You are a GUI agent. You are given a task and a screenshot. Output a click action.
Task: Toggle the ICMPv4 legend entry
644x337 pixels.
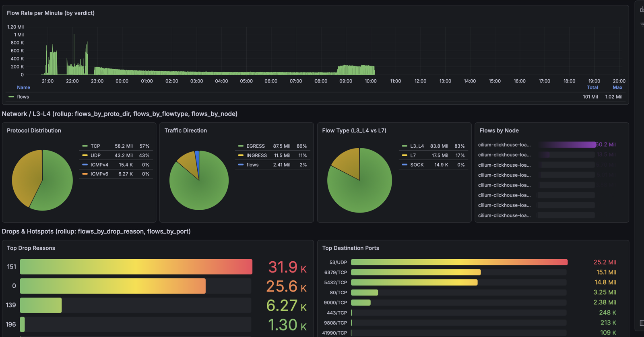[99, 165]
